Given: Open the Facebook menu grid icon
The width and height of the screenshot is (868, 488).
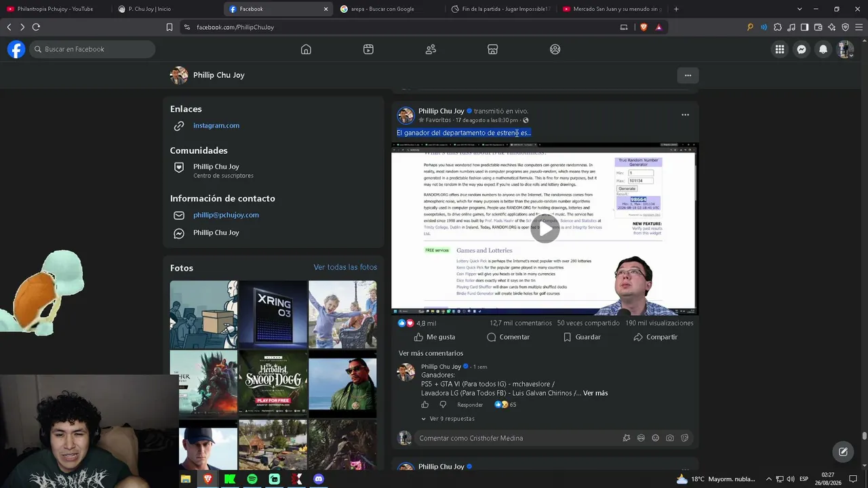Looking at the screenshot, I should point(780,49).
